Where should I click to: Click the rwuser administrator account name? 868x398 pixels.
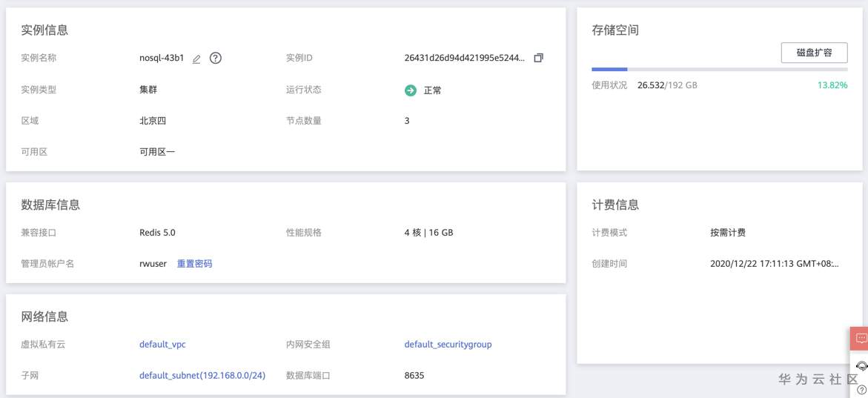coord(153,264)
